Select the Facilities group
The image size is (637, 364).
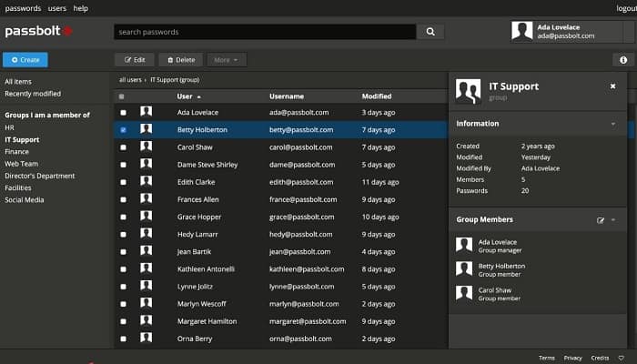(x=18, y=187)
